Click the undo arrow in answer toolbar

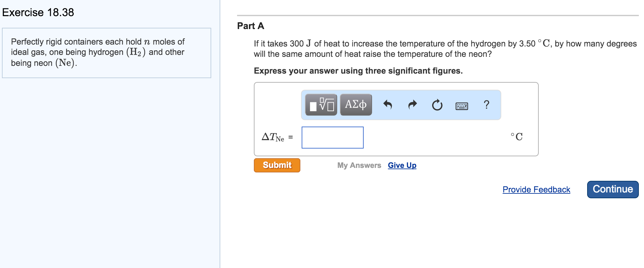(388, 105)
